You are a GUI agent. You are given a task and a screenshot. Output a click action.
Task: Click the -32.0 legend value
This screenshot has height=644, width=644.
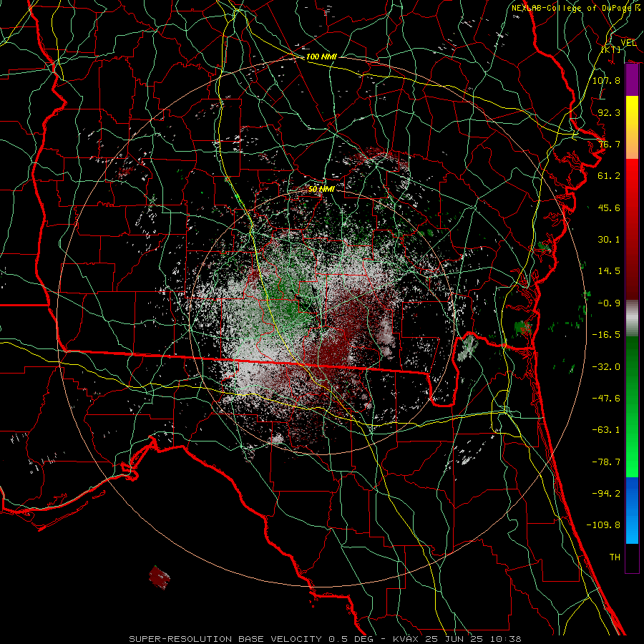click(x=606, y=367)
